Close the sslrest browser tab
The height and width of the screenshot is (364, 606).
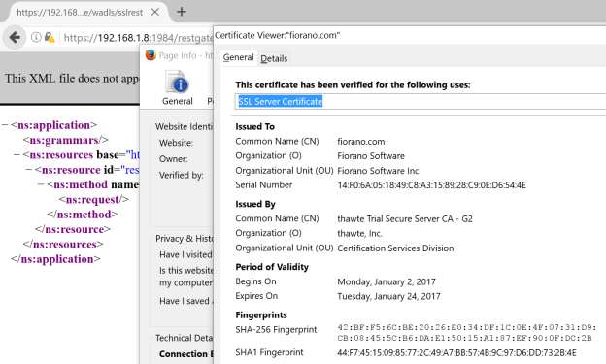pos(155,12)
